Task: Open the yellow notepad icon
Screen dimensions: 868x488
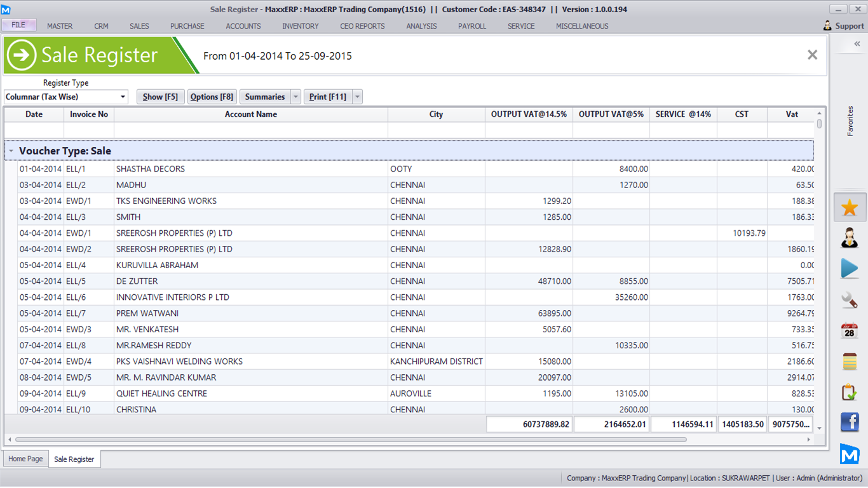Action: pyautogui.click(x=850, y=361)
